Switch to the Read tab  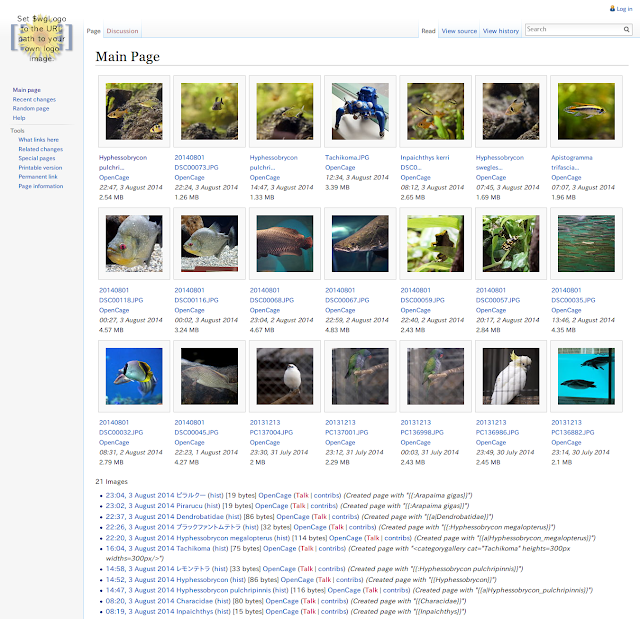click(x=428, y=31)
